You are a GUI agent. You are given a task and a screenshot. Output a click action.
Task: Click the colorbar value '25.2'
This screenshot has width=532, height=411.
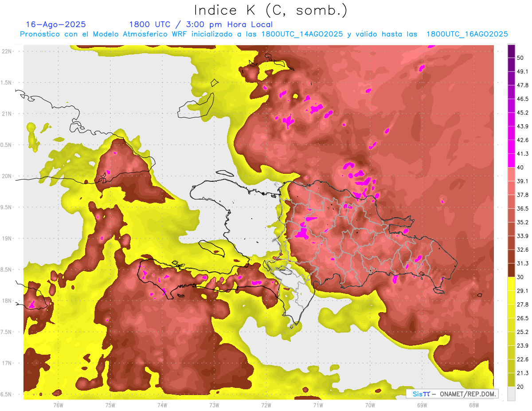pos(523,332)
